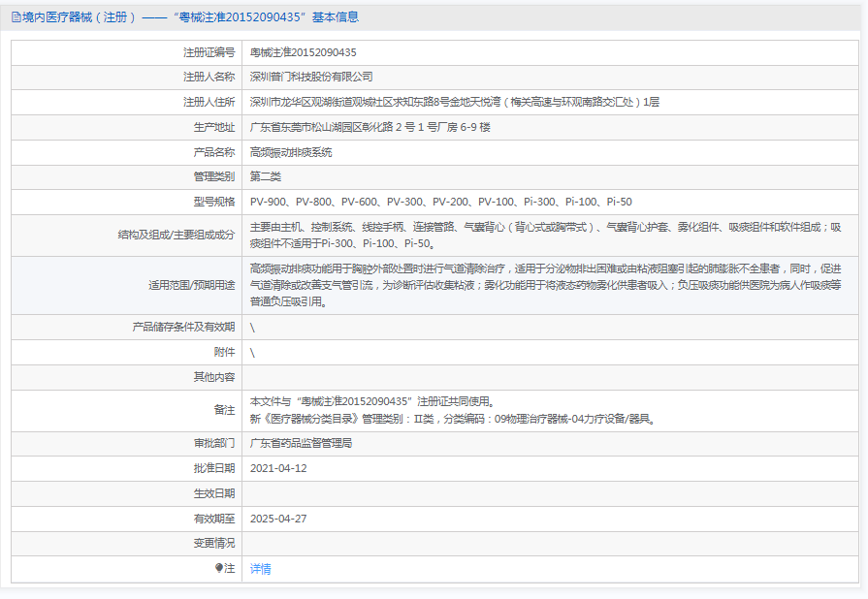Viewport: 868px width, 599px height.
Task: Click the management category value 第二类
Action: pos(265,177)
